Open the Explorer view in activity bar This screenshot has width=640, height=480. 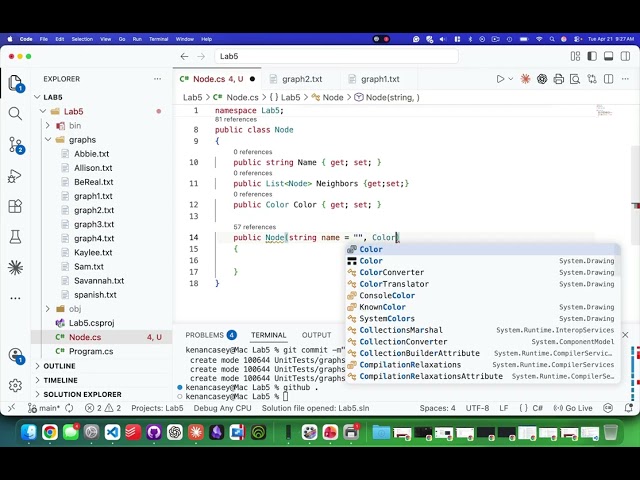pos(15,83)
